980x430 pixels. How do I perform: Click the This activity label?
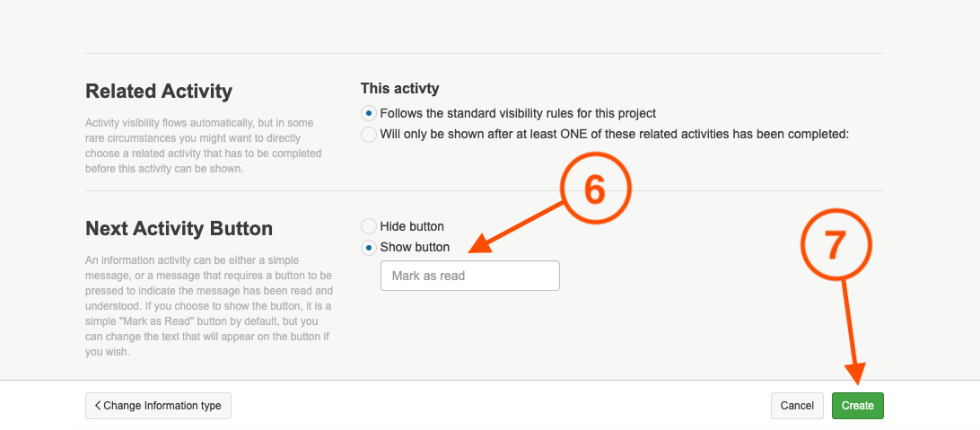click(399, 88)
